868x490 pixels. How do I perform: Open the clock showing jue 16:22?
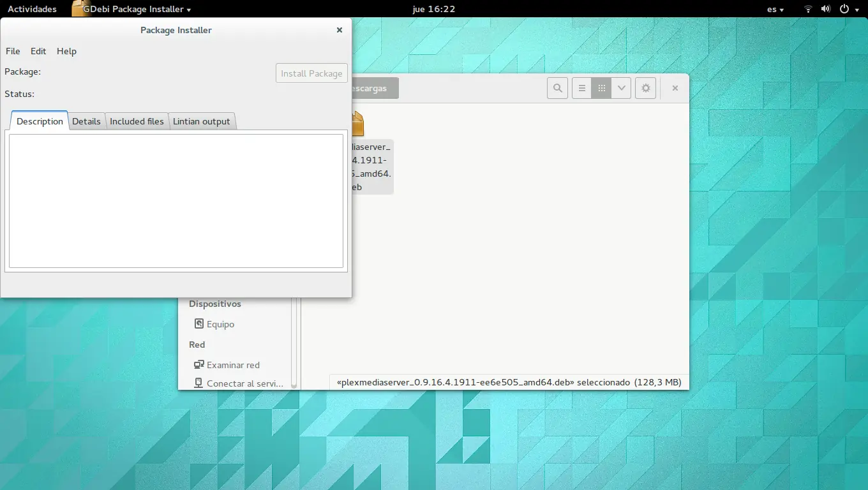coord(433,9)
